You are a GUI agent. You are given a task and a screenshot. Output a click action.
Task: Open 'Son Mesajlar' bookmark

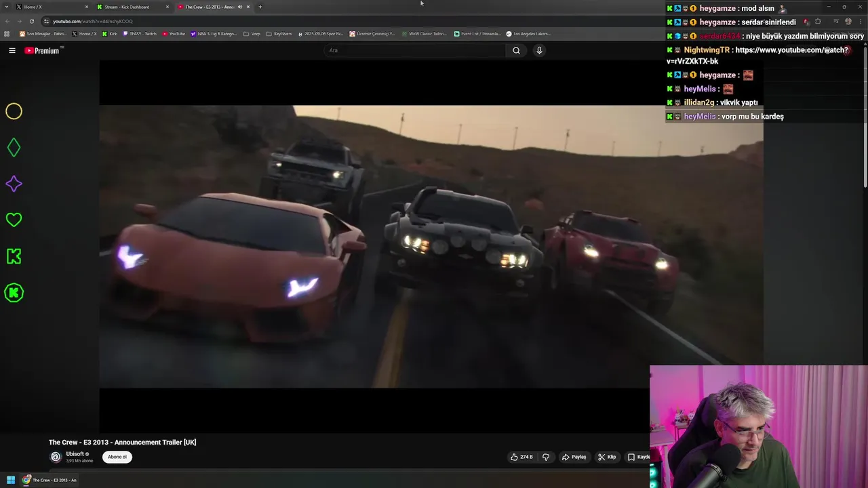(x=43, y=33)
